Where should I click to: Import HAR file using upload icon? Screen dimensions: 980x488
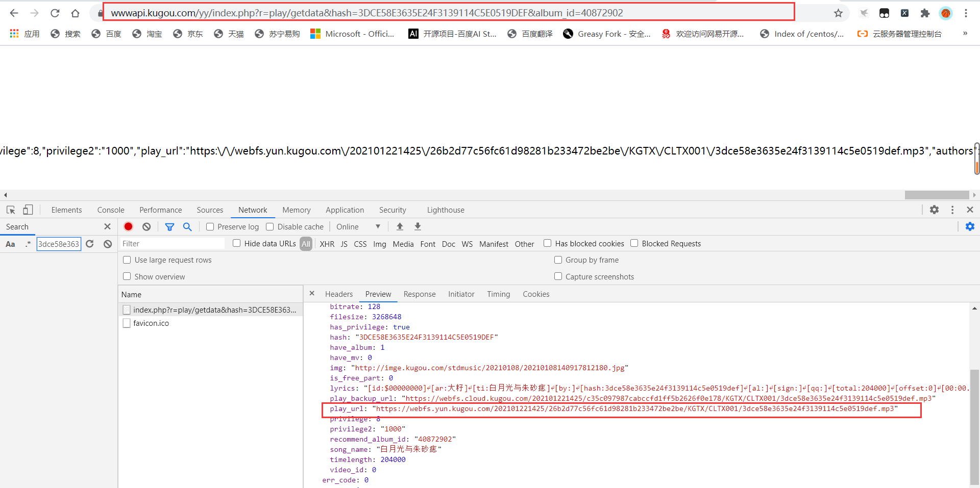[x=400, y=226]
